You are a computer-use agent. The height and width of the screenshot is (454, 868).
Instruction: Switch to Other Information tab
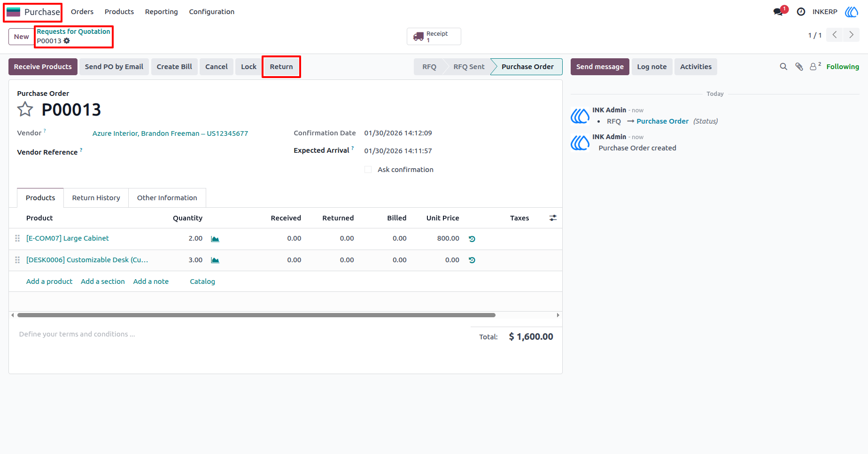[x=167, y=198]
